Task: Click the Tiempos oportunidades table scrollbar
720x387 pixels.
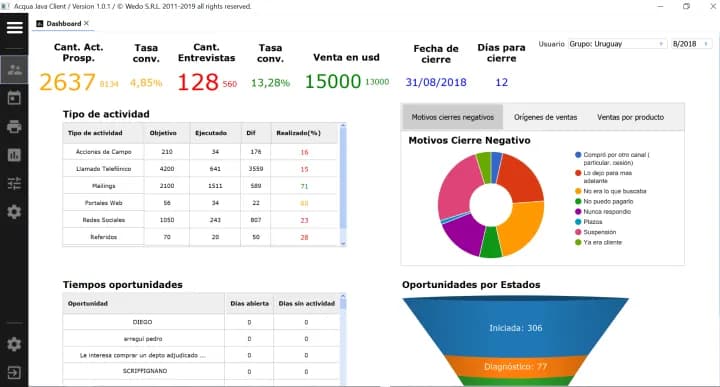Action: 343,339
